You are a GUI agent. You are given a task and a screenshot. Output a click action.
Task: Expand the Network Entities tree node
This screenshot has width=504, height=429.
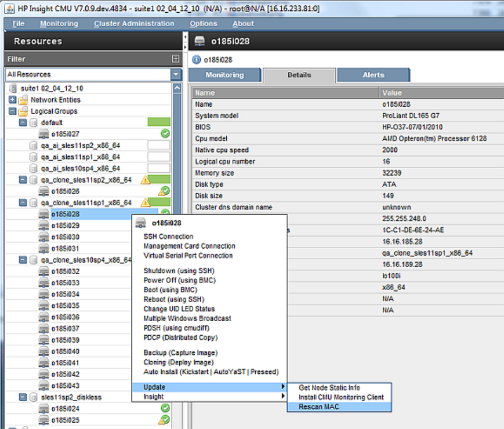(x=12, y=100)
